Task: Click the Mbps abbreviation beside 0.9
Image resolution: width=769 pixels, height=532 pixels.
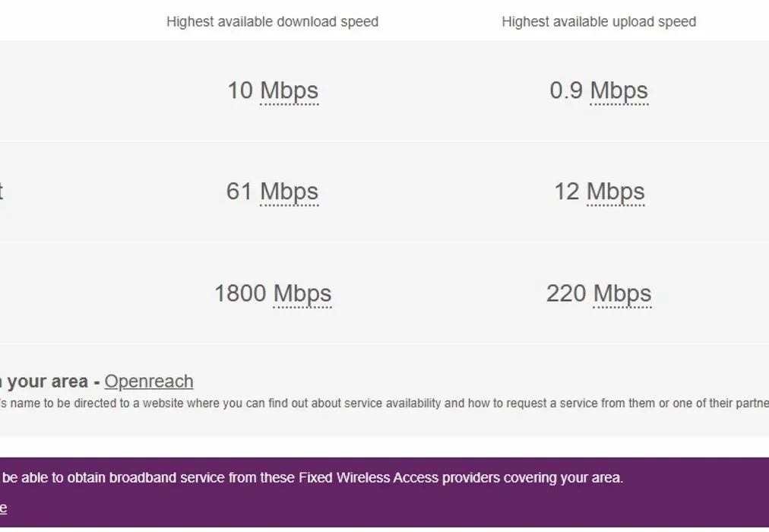Action: [x=619, y=90]
